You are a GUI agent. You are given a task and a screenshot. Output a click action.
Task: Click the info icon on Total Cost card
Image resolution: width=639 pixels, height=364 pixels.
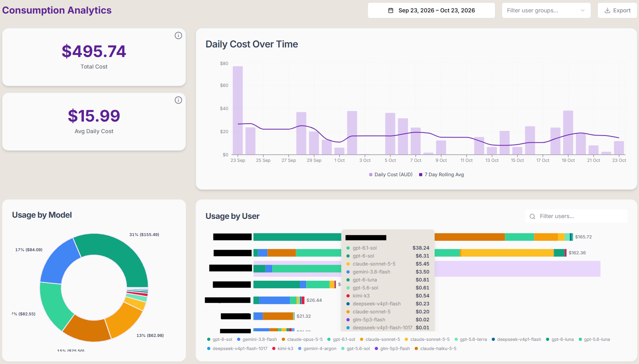(178, 35)
